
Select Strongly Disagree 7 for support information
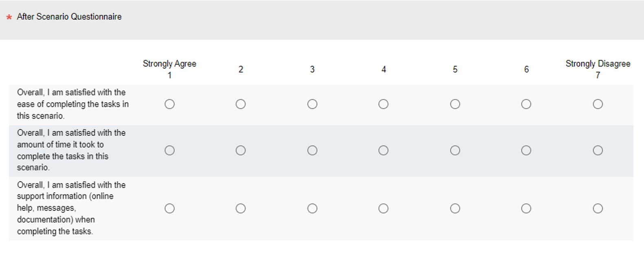598,209
